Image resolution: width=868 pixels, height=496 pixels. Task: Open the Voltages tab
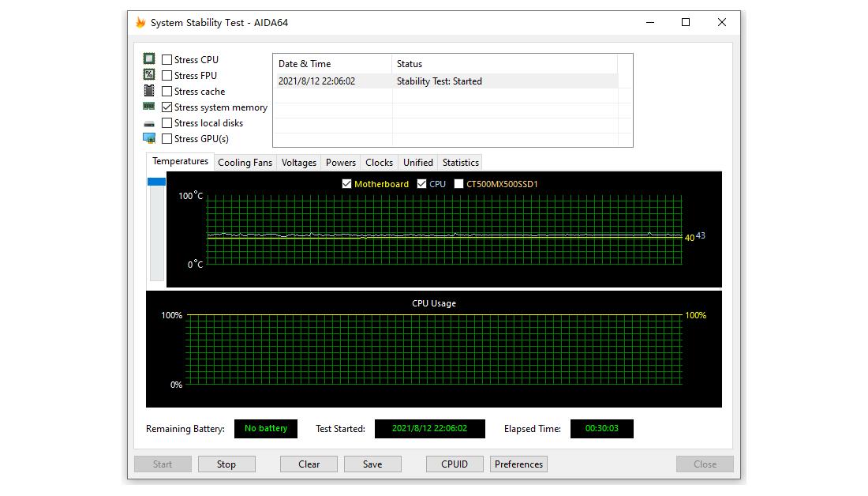tap(299, 163)
